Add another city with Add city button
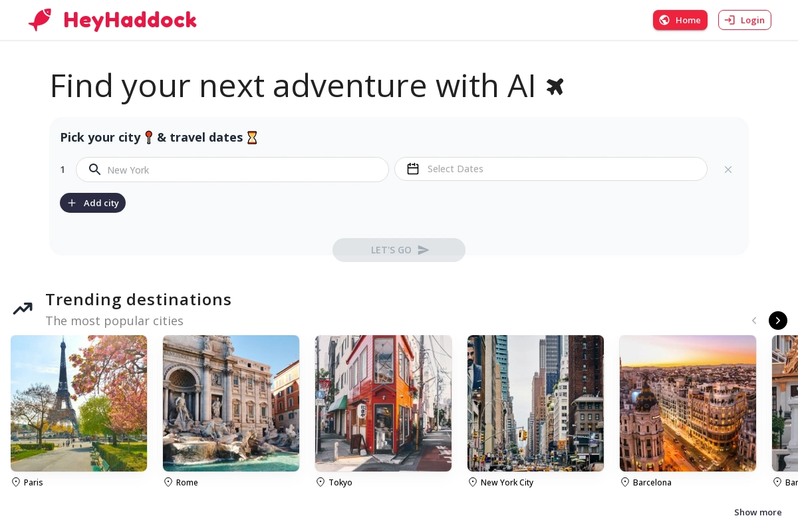This screenshot has width=798, height=532. [92, 203]
